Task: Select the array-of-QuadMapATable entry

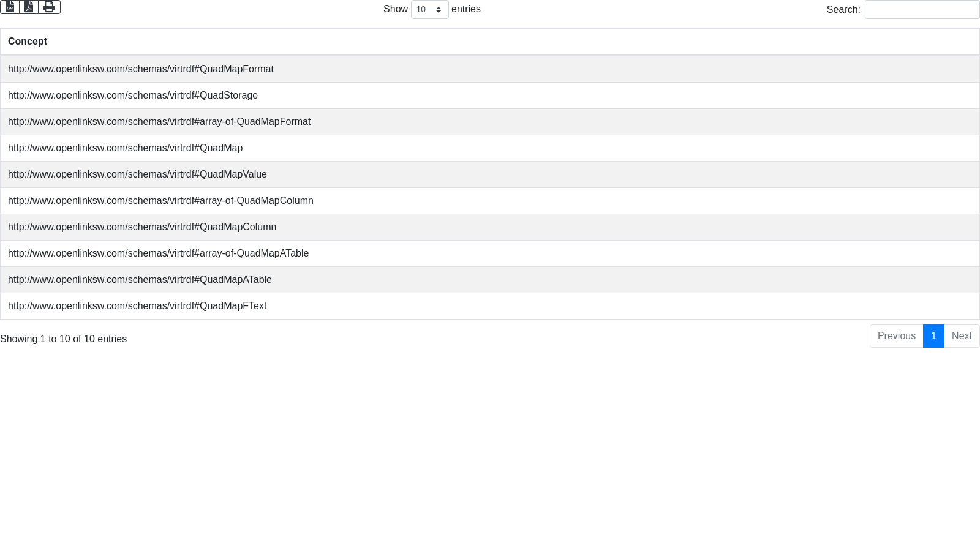Action: coord(158,253)
